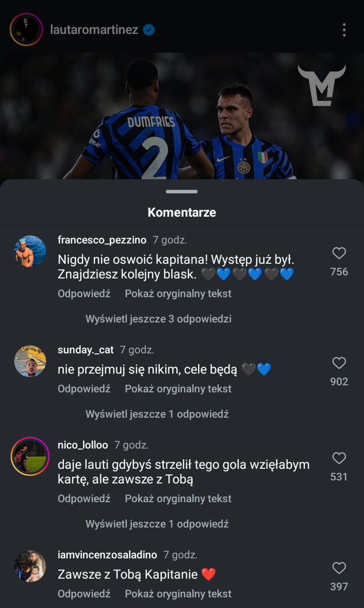Open the three-dot post options menu
This screenshot has width=364, height=608.
tap(344, 30)
